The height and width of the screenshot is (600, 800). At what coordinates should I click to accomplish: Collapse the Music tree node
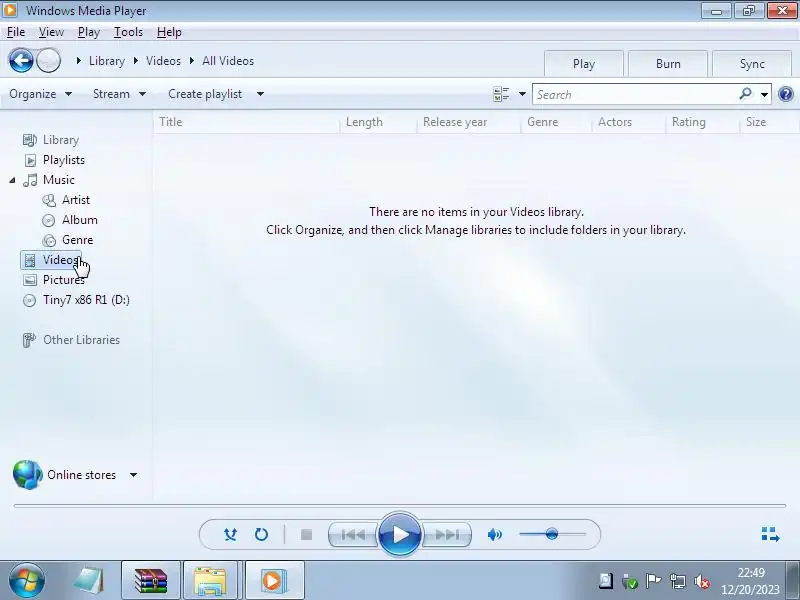tap(12, 180)
